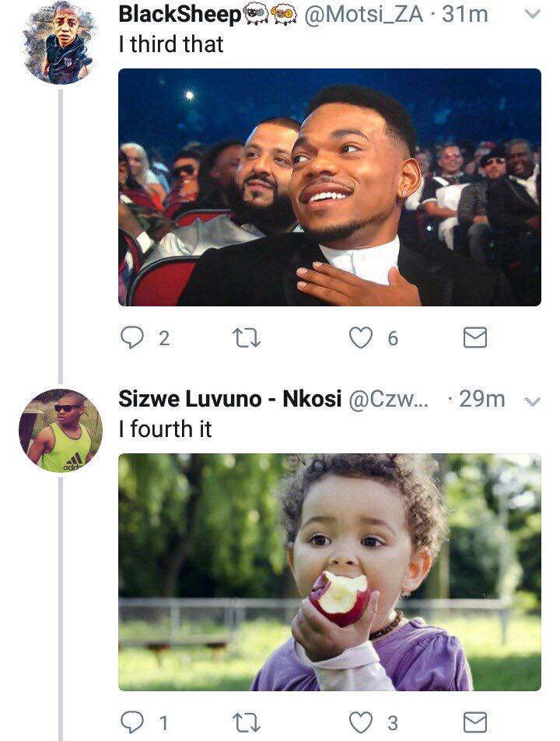Open options chevron on Sizwe's tweet
560x741 pixels.
533,402
